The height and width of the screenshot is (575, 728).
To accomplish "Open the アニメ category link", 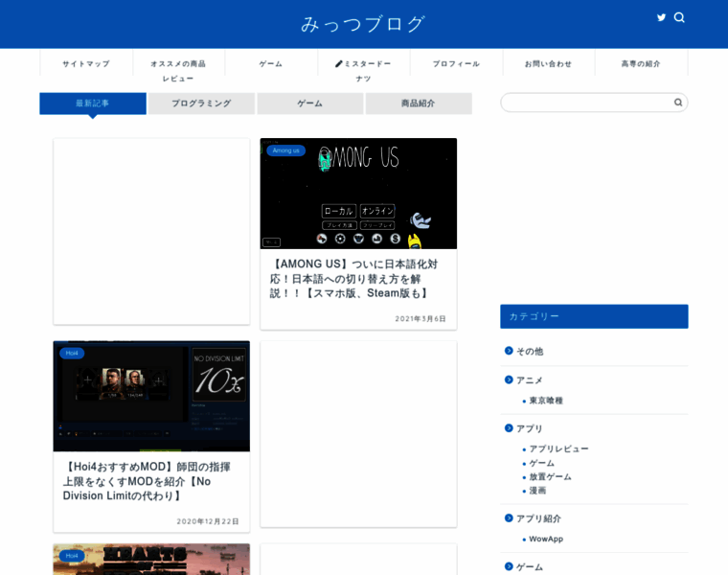I will (530, 380).
